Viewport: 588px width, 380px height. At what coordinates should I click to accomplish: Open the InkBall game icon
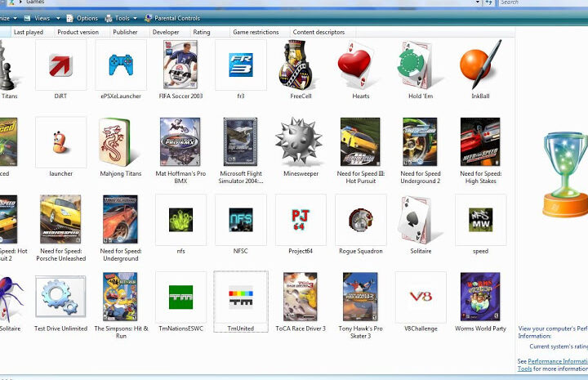point(480,65)
